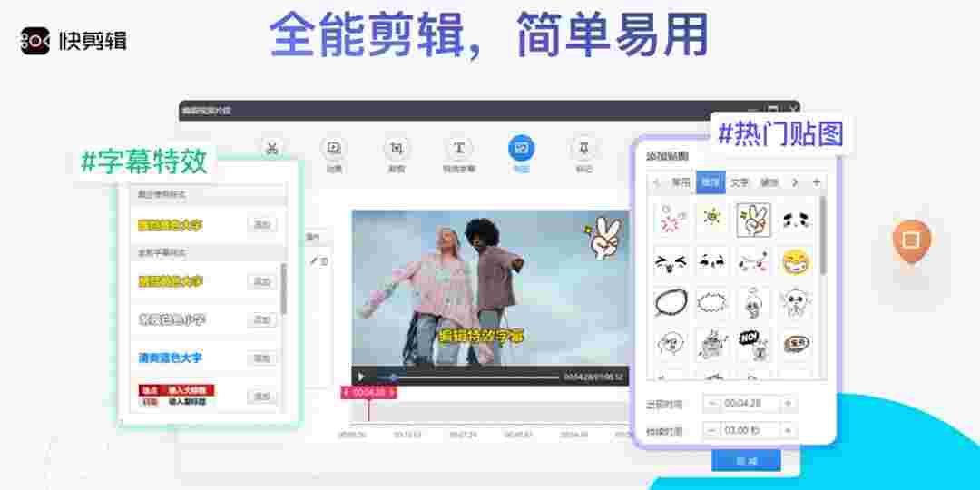This screenshot has width=980, height=490.
Task: Click the 03.00 秒 duration field
Action: pyautogui.click(x=750, y=431)
